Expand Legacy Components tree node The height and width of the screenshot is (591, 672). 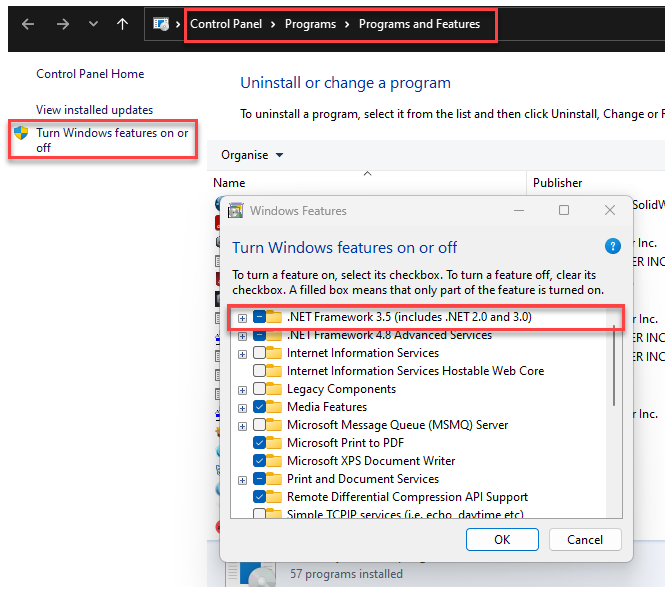click(x=243, y=390)
